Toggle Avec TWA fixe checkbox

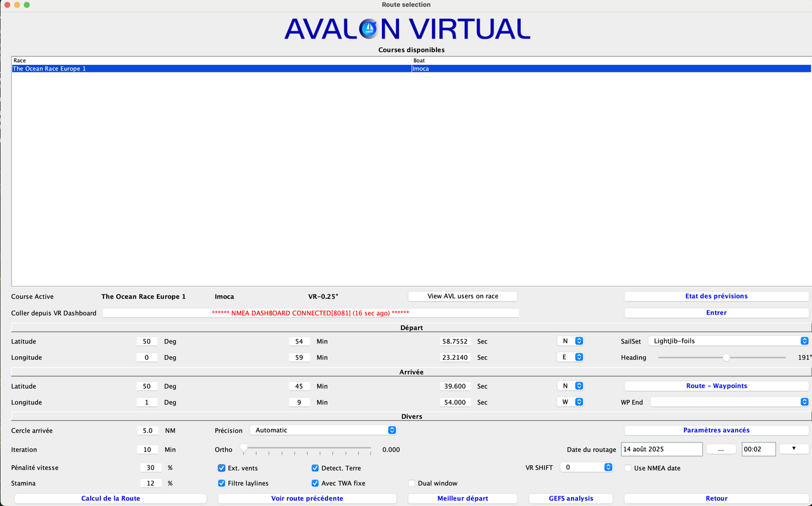(315, 483)
